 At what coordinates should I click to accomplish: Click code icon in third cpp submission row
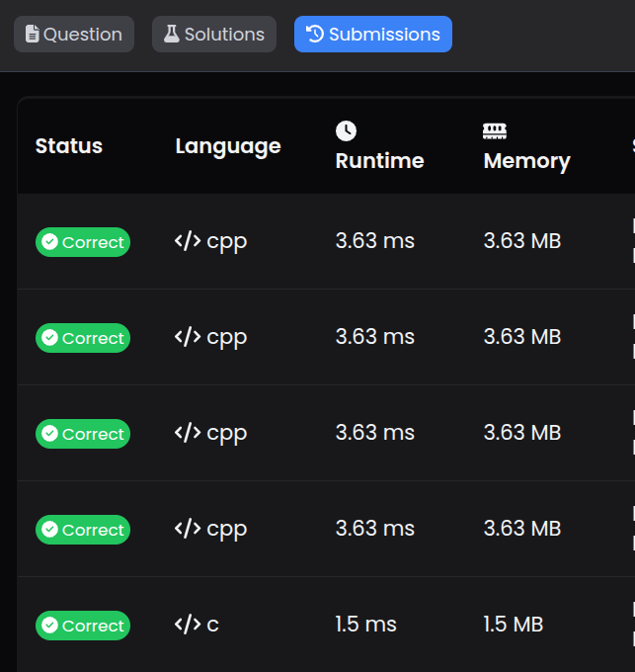(x=188, y=433)
